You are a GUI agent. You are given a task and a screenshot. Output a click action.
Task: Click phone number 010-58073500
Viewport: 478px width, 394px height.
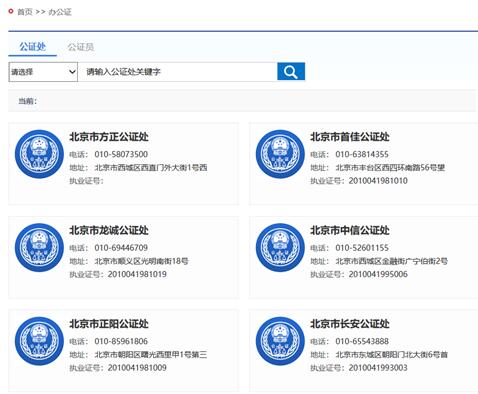121,154
